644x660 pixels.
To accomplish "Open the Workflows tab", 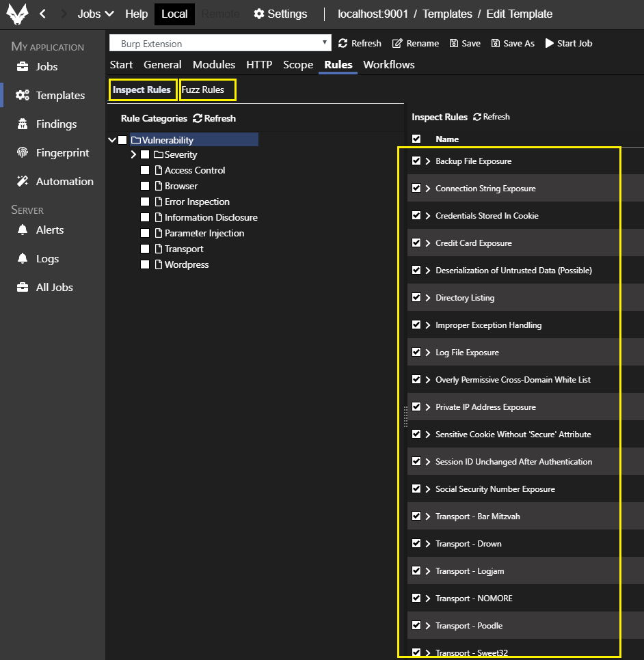I will point(389,64).
